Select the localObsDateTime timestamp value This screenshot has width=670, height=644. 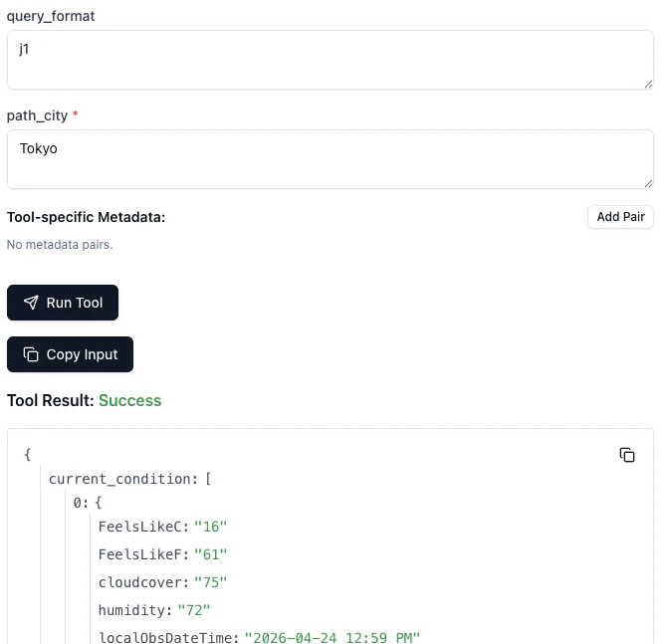tap(333, 638)
